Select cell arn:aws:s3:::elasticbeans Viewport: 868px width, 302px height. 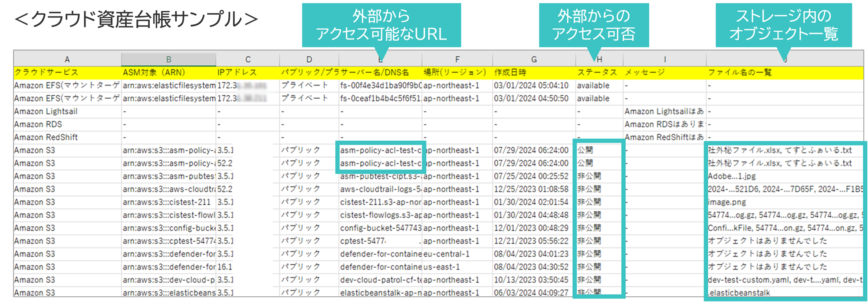pos(169,293)
